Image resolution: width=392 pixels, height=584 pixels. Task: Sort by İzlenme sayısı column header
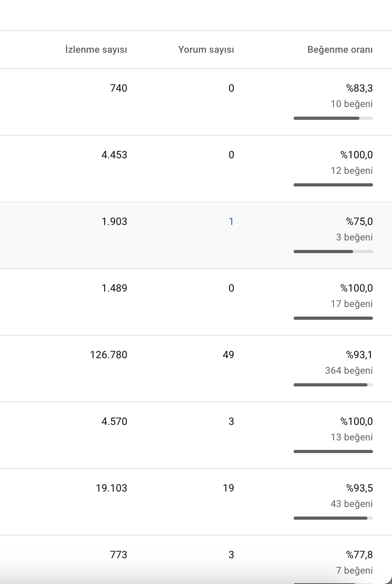click(96, 50)
